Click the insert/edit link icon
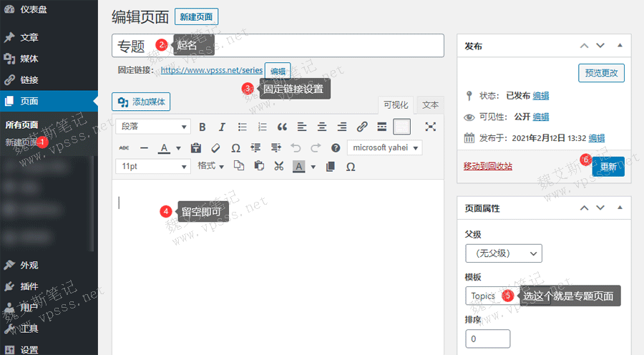Screen dimensions: 644x355 point(362,127)
